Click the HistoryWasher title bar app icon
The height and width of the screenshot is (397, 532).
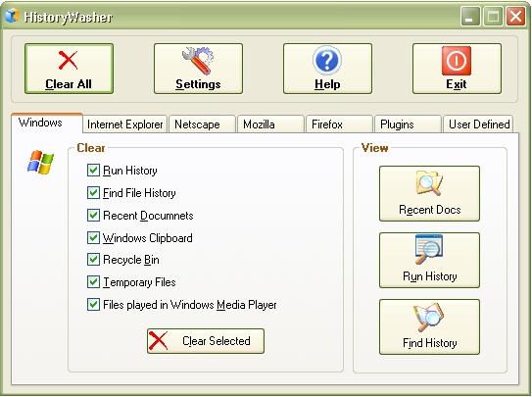pyautogui.click(x=12, y=16)
